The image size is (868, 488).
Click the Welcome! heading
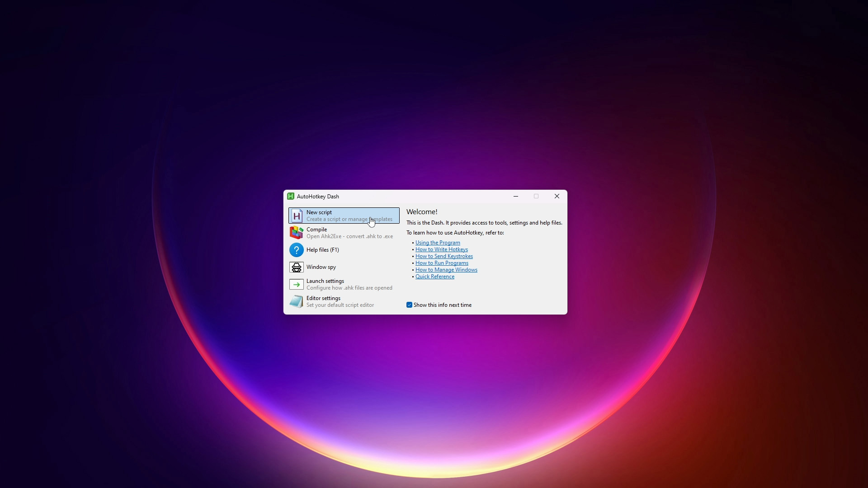(422, 212)
